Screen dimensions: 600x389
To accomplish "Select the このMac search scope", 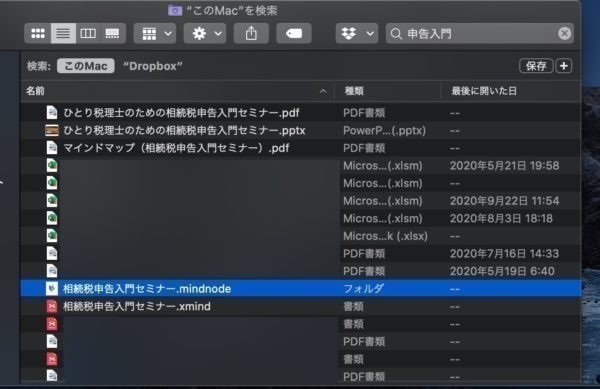I will tap(85, 66).
